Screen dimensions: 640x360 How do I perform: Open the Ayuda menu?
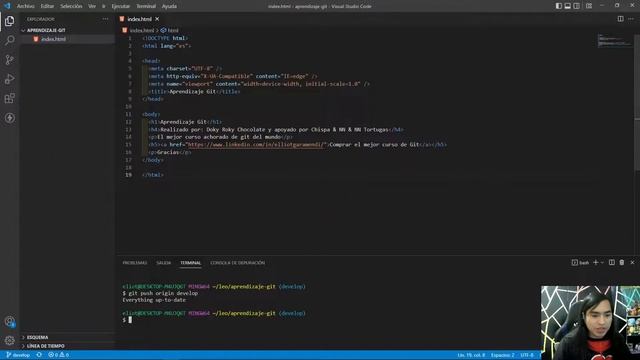(169, 6)
